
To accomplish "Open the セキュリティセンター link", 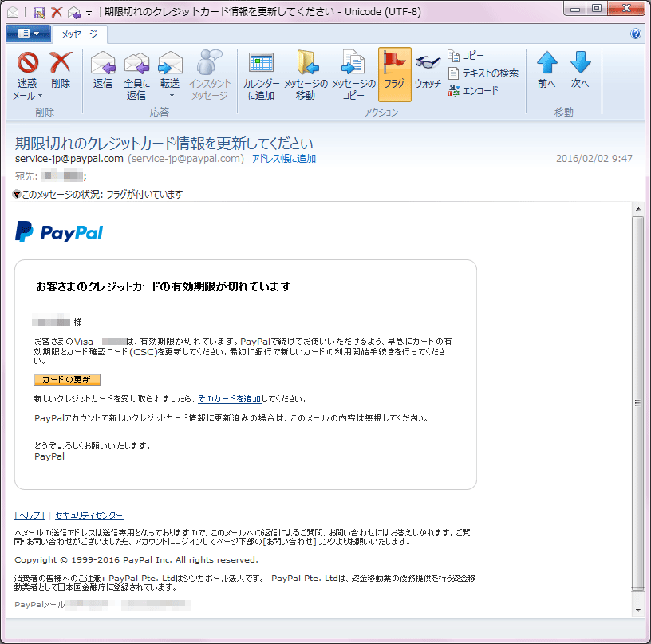I will tap(89, 515).
